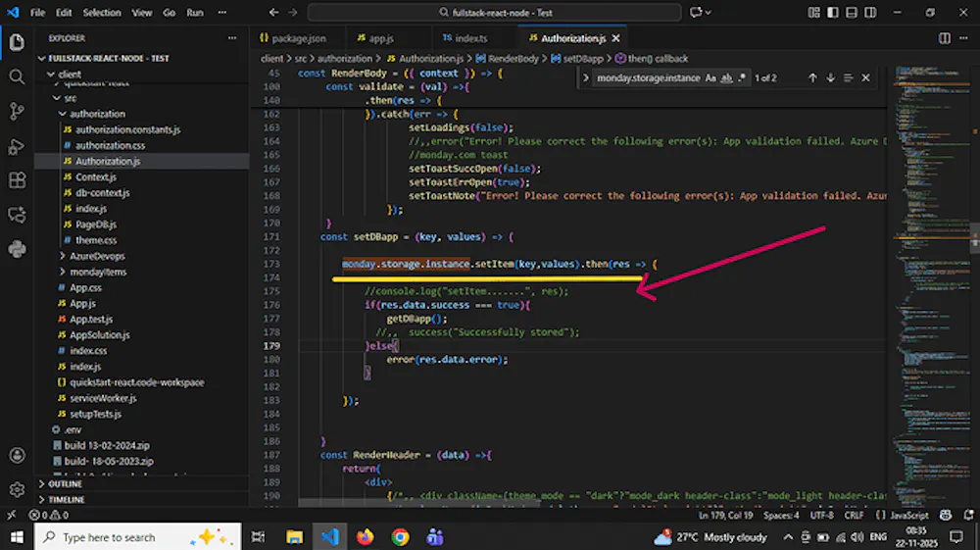Toggle Use Regular Expression in find widget
The image size is (980, 550).
click(x=744, y=77)
